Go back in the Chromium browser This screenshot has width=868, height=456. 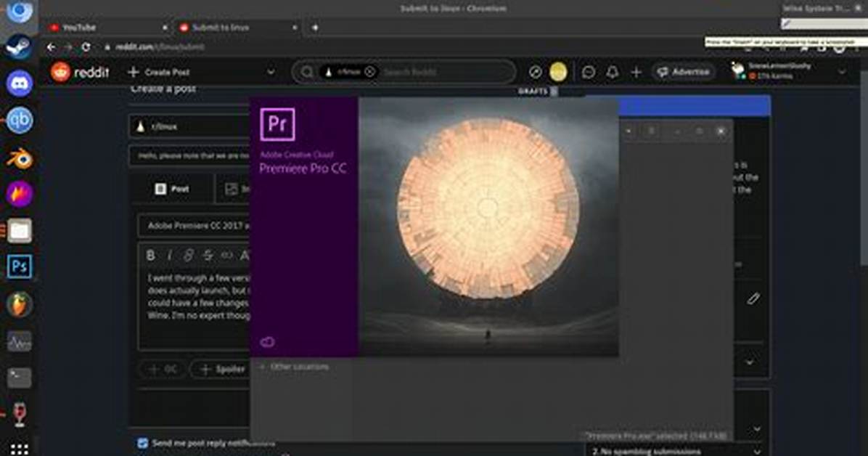[x=51, y=47]
